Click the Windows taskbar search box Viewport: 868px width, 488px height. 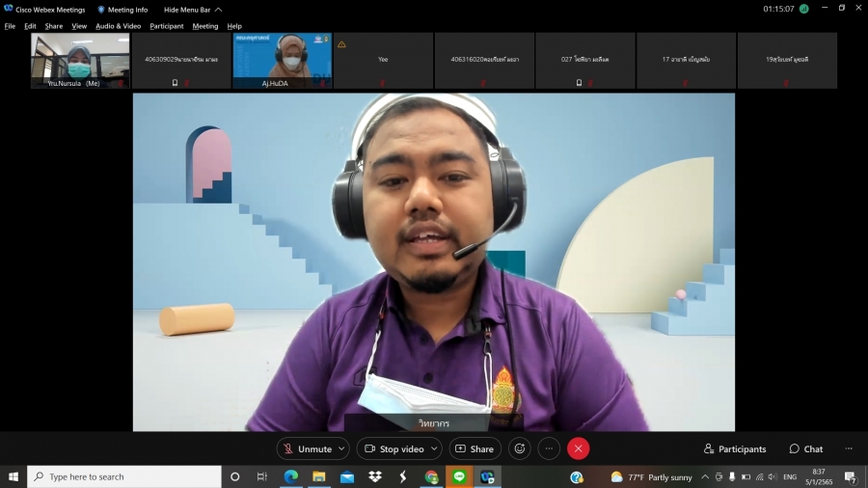pyautogui.click(x=125, y=476)
